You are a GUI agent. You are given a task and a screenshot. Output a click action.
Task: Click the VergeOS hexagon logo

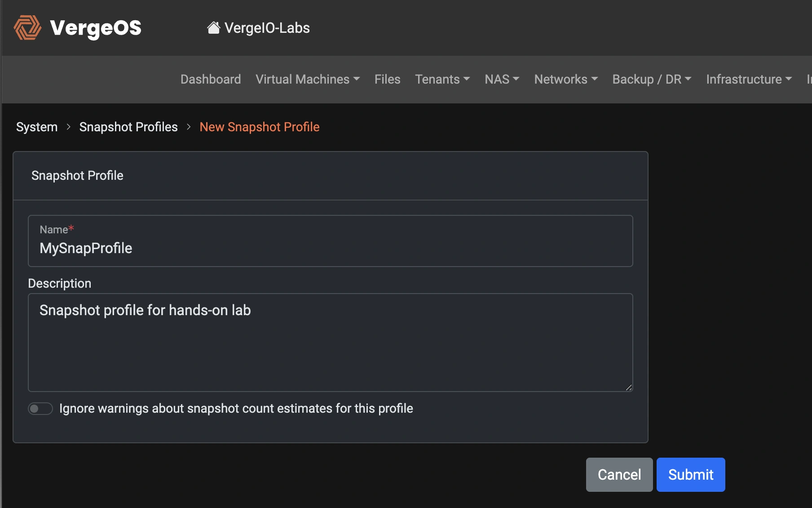26,28
